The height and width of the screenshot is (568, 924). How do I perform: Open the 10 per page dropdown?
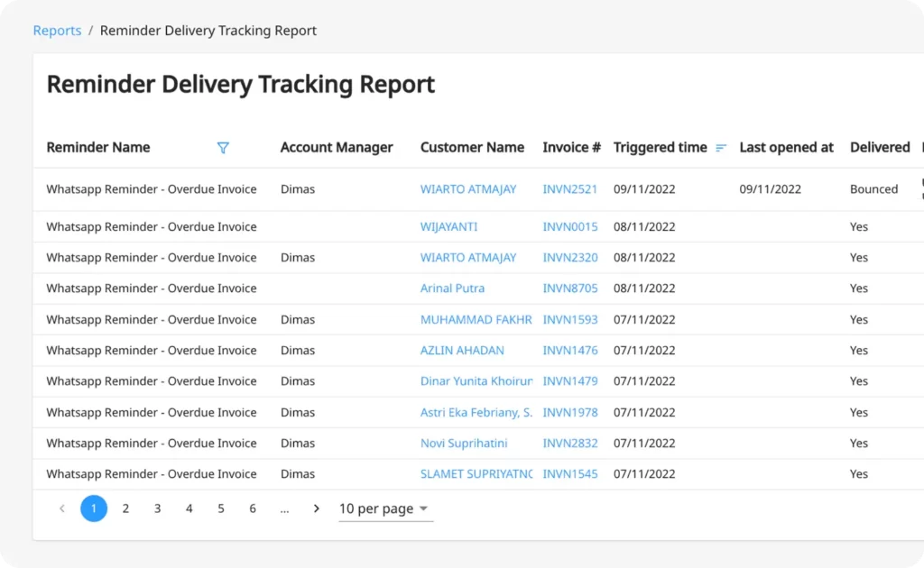385,508
